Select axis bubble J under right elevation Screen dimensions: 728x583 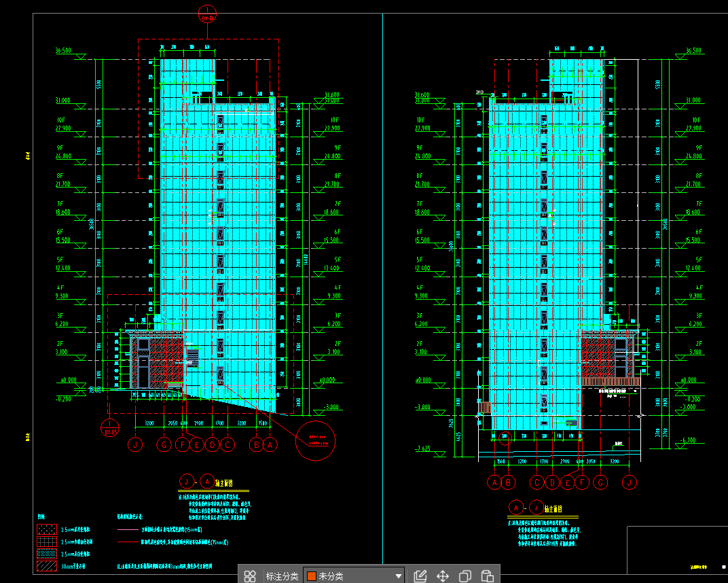(631, 482)
